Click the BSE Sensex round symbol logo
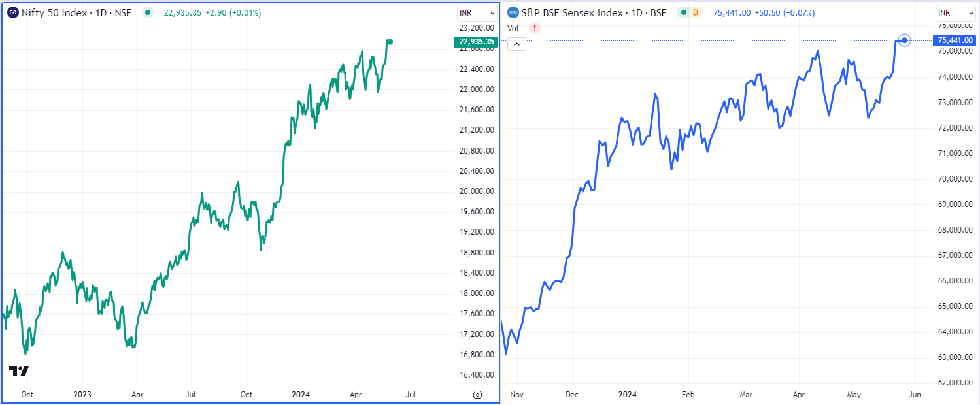This screenshot has width=980, height=405. 513,12
